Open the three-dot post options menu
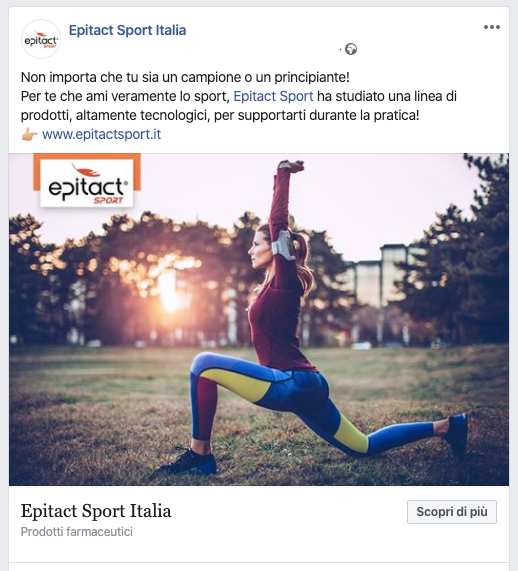Screen dimensions: 518x571 click(x=491, y=27)
